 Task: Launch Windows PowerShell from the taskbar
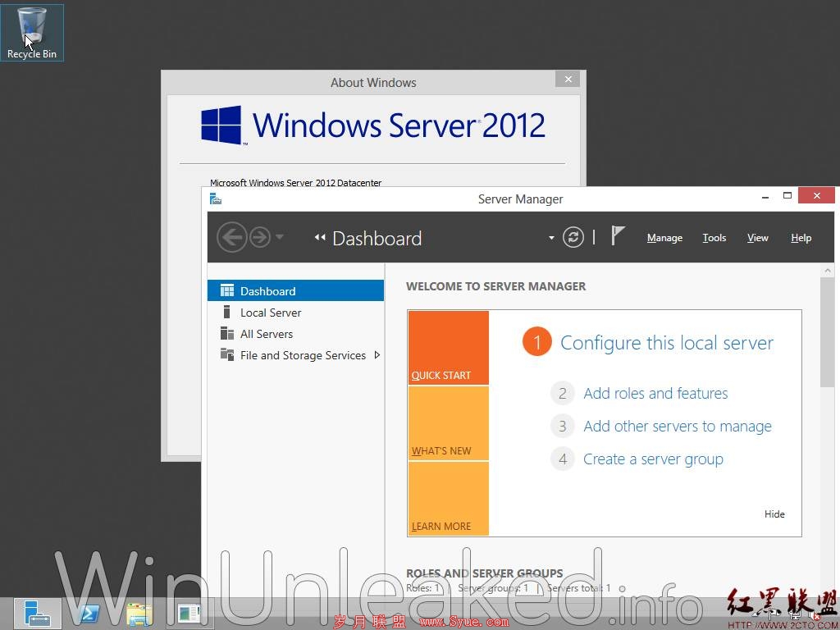88,614
